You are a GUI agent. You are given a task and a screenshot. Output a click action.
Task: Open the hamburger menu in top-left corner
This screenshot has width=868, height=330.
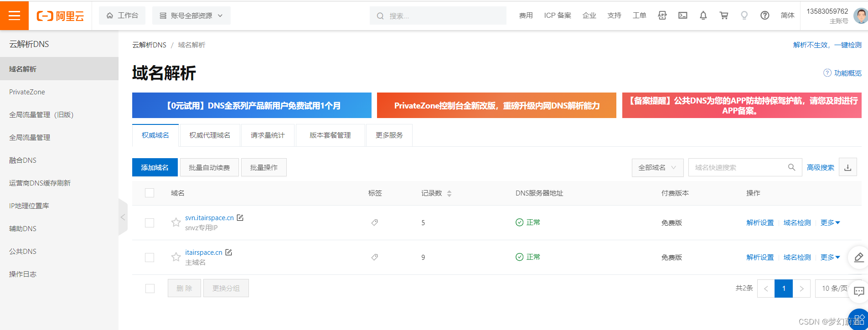pos(14,15)
